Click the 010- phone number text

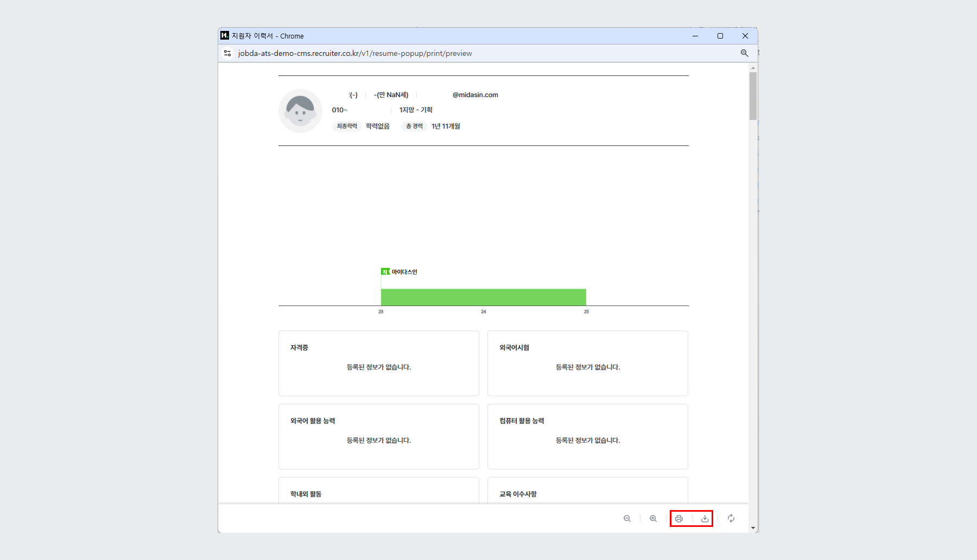tap(340, 110)
